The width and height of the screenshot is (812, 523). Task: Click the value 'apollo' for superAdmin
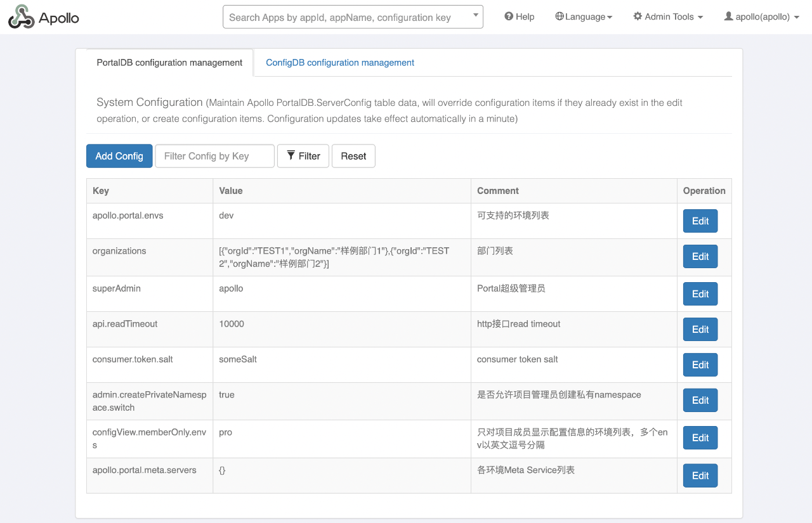(x=231, y=288)
